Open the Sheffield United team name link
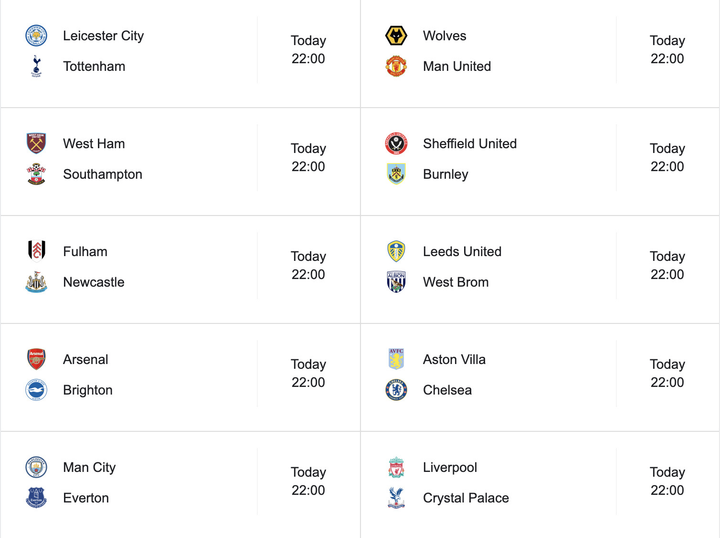Image resolution: width=720 pixels, height=538 pixels. [x=469, y=144]
